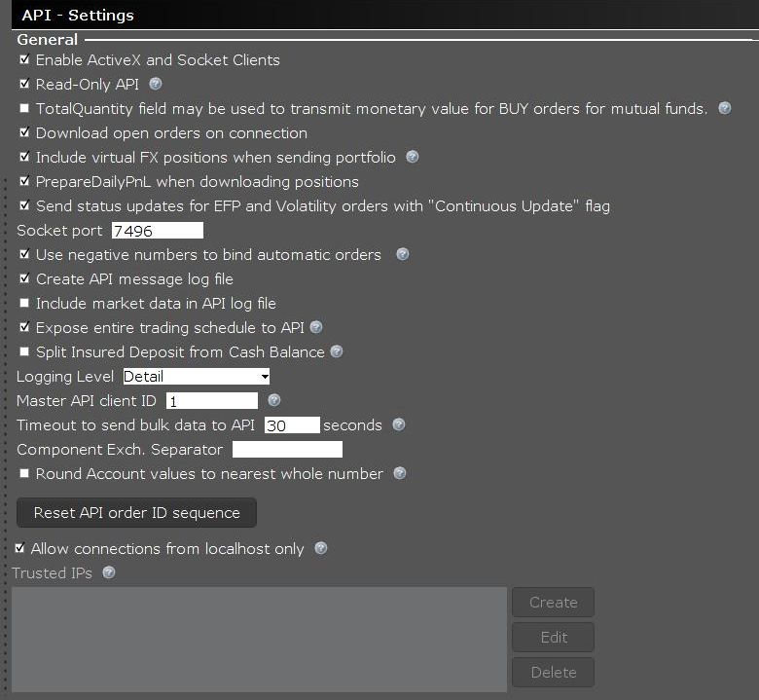Viewport: 759px width, 700px height.
Task: Toggle Expose entire trading schedule to API
Action: pos(24,327)
